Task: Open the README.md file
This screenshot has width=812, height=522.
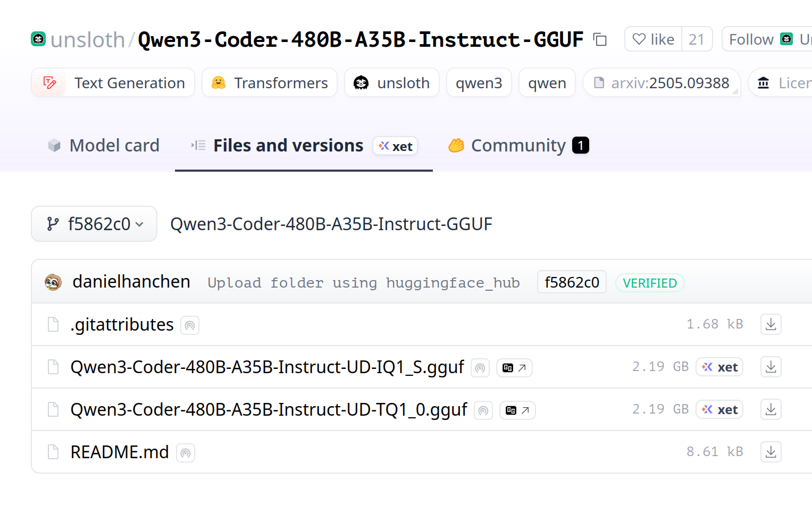Action: 120,452
